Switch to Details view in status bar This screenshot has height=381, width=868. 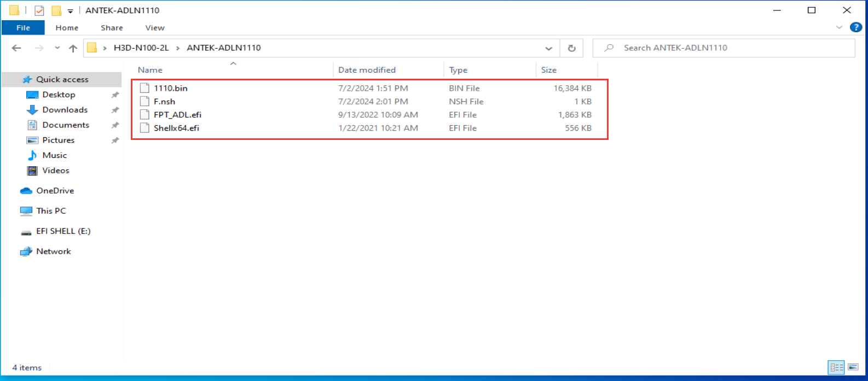(x=836, y=367)
